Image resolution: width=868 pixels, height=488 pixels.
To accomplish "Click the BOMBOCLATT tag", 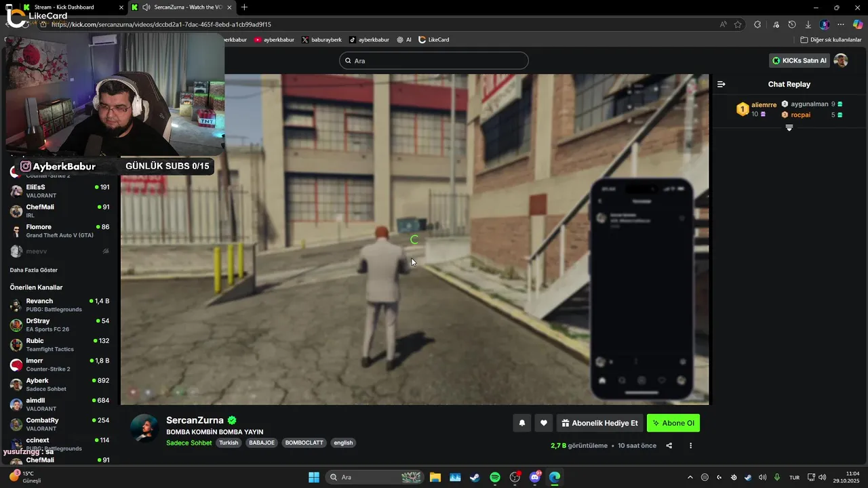I will (304, 443).
